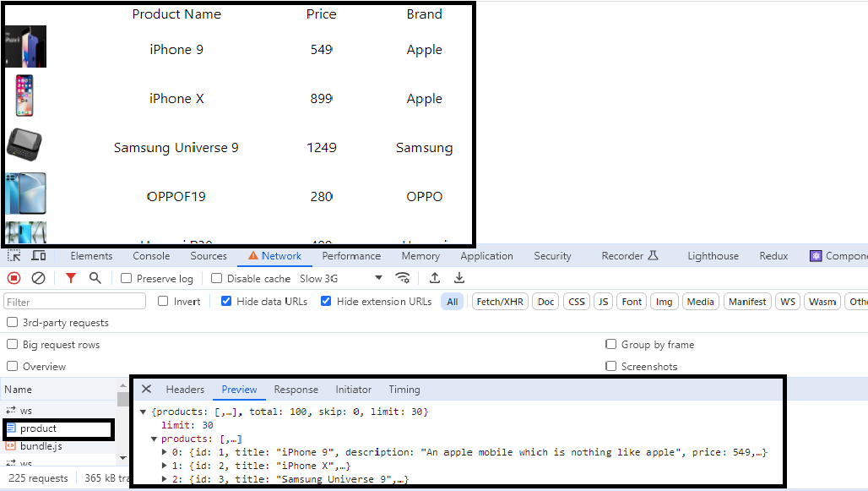Open the Response tab

click(x=296, y=390)
